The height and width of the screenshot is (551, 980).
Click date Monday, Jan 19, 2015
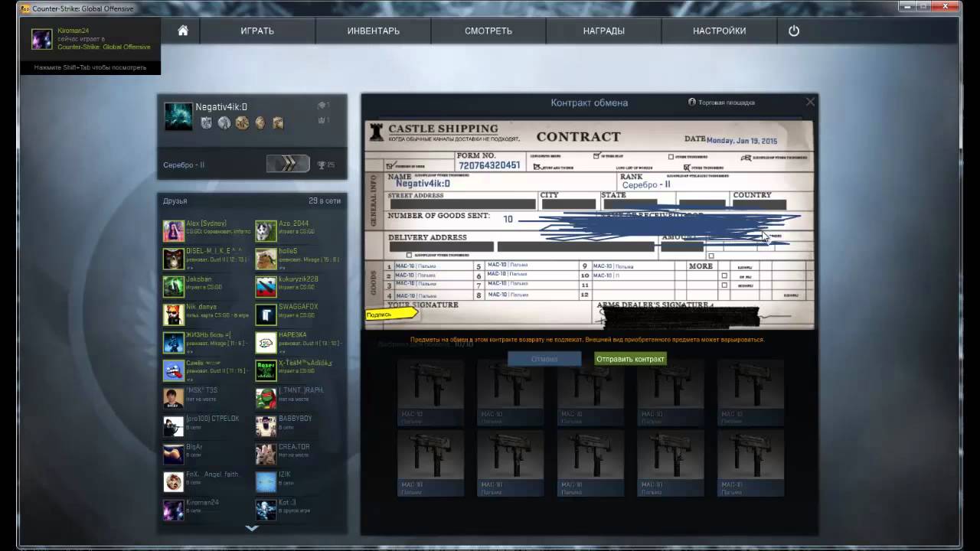[x=742, y=141]
